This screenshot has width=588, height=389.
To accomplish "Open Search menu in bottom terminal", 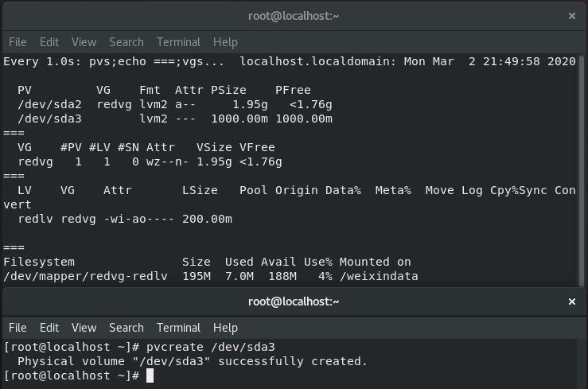I will pyautogui.click(x=127, y=328).
